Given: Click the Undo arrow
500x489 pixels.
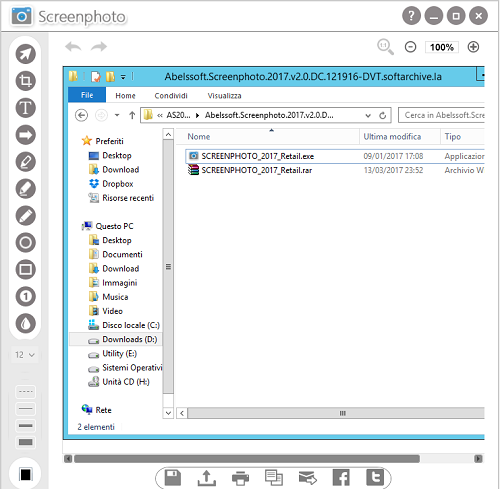Looking at the screenshot, I should pos(73,47).
